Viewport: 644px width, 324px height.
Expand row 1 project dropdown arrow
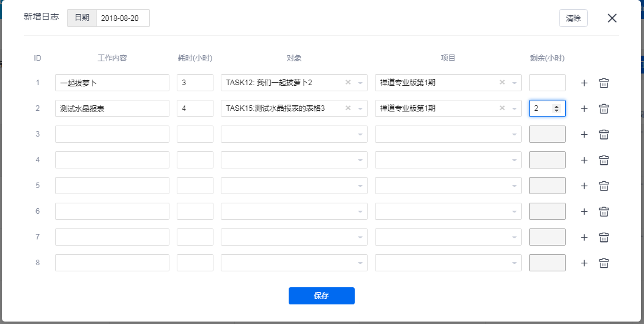pos(514,83)
